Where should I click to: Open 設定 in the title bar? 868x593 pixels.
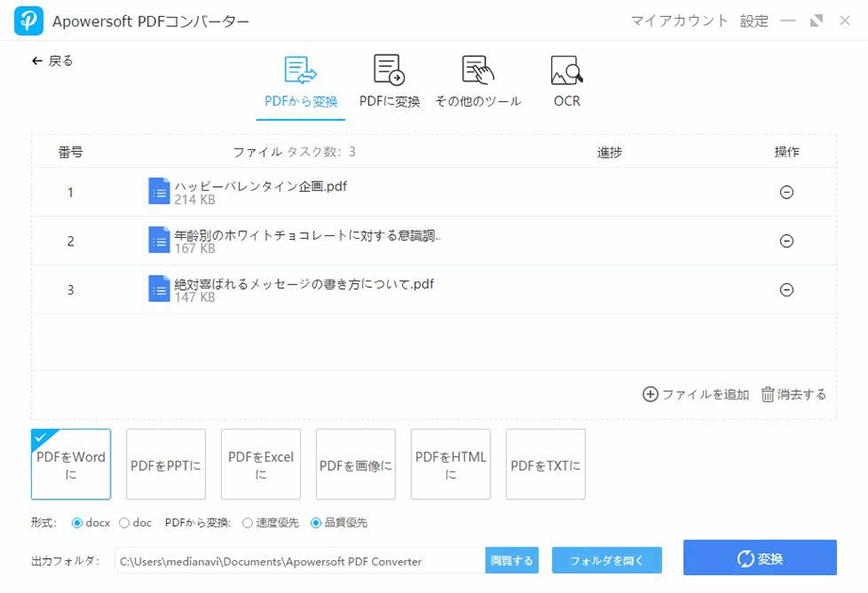click(754, 21)
